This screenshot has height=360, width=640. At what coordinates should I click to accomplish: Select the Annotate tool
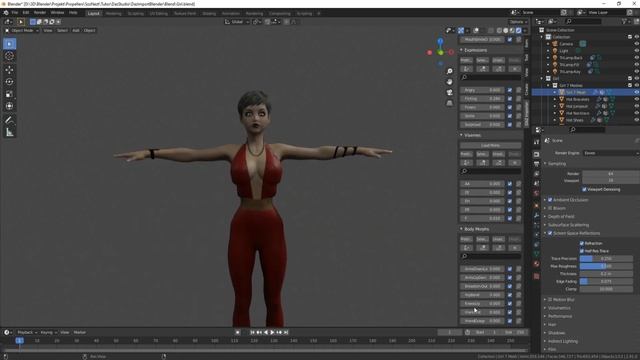pos(9,120)
